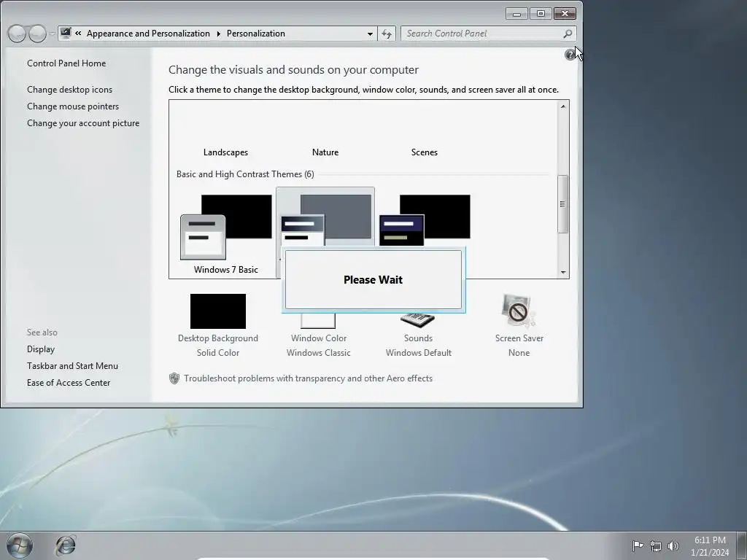Click the Show desktop strip at taskbar end
Viewport: 747px width, 560px height.
(x=741, y=545)
